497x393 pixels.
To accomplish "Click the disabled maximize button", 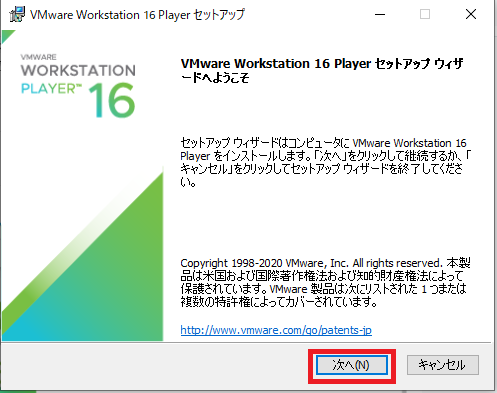I will (425, 14).
